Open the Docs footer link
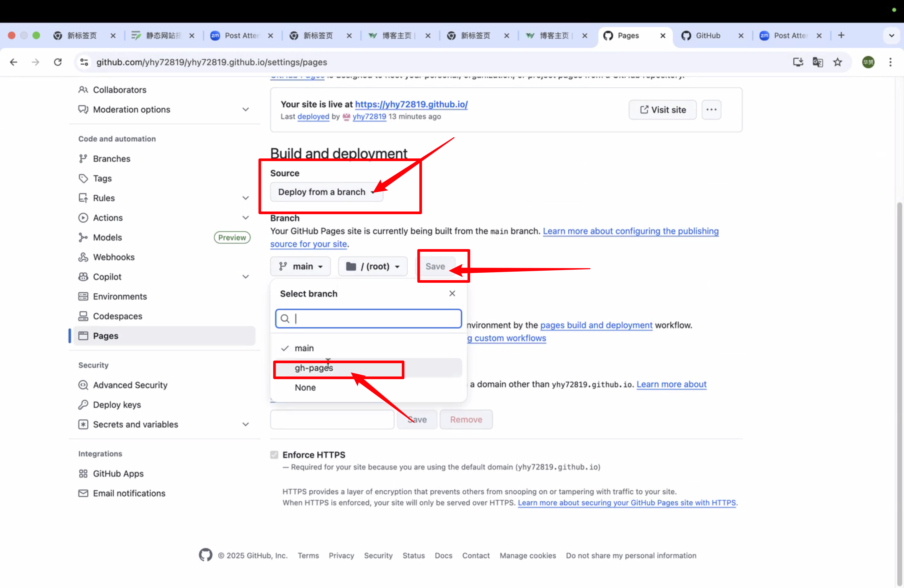This screenshot has width=904, height=588. 444,555
